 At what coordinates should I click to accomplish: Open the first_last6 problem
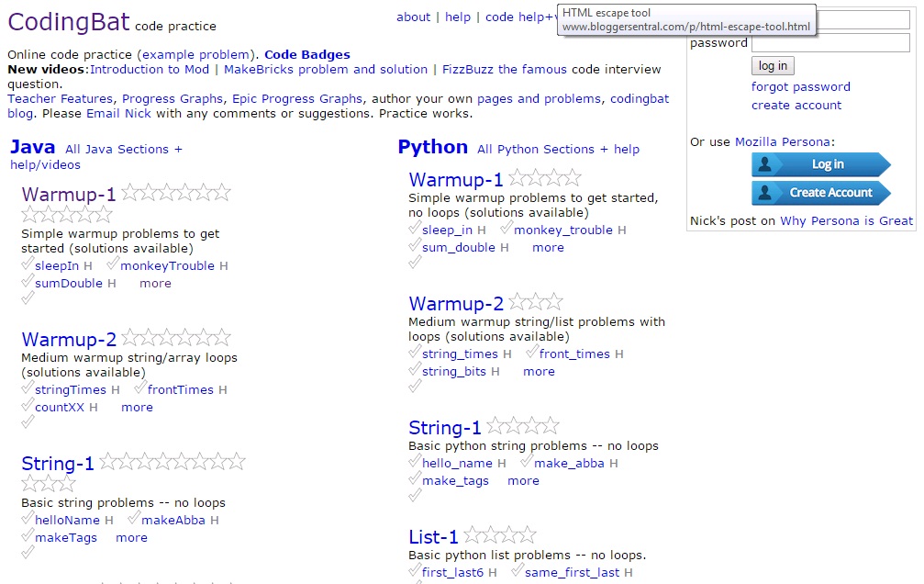pos(452,573)
